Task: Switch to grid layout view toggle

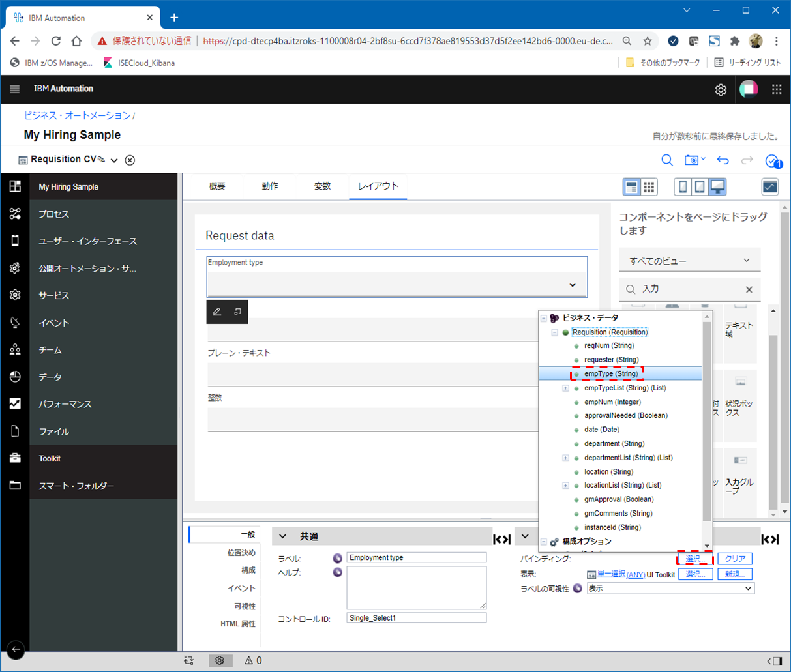Action: pos(649,187)
